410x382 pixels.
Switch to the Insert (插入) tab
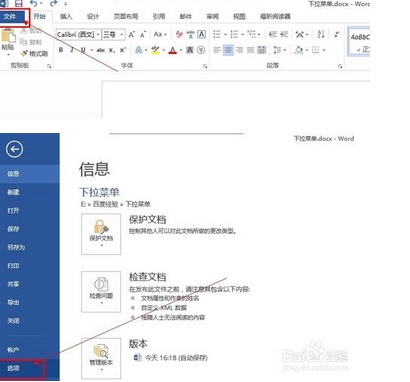[66, 16]
